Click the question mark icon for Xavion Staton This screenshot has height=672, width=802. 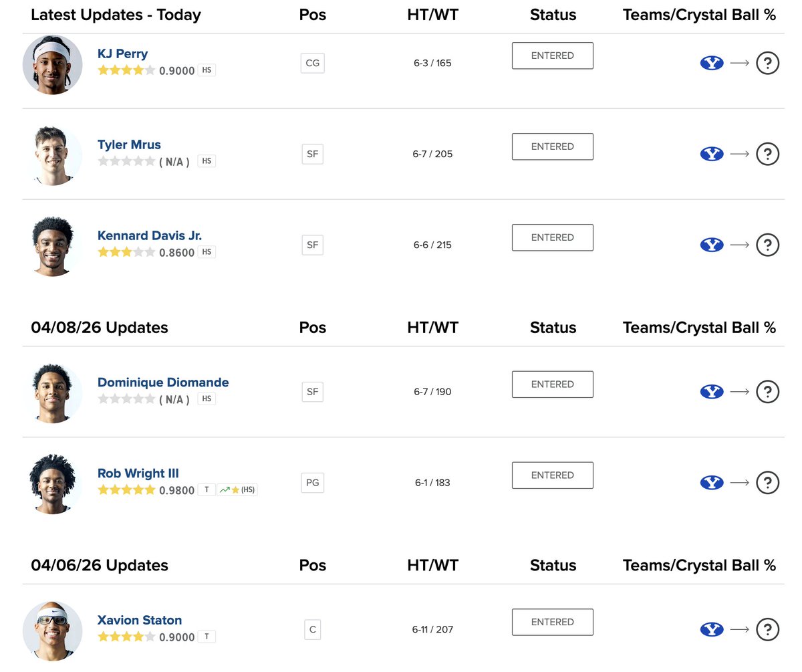pos(767,629)
